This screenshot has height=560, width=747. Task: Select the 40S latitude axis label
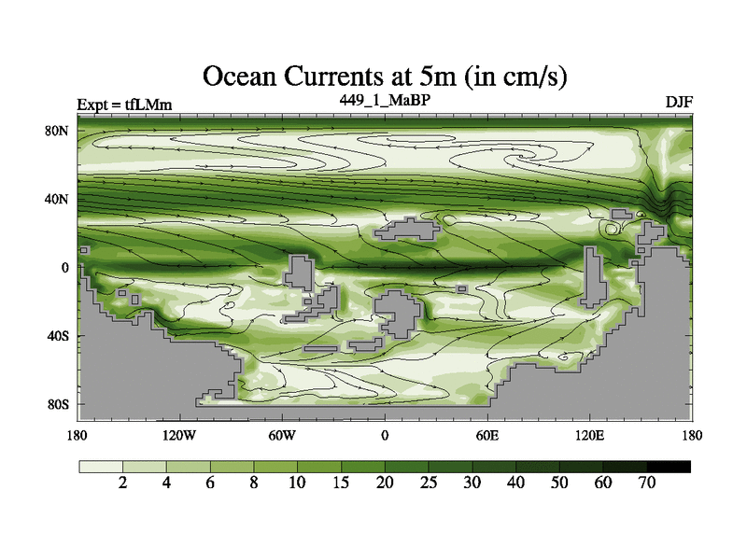pyautogui.click(x=58, y=335)
